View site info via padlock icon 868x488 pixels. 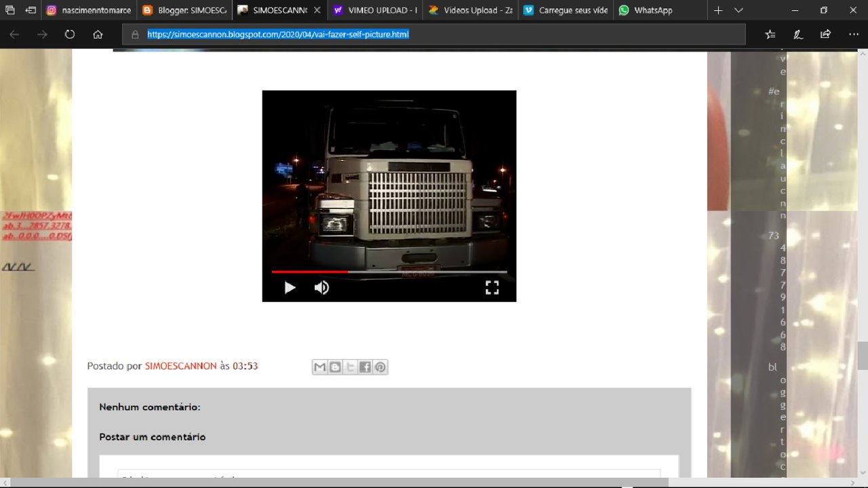pyautogui.click(x=135, y=34)
